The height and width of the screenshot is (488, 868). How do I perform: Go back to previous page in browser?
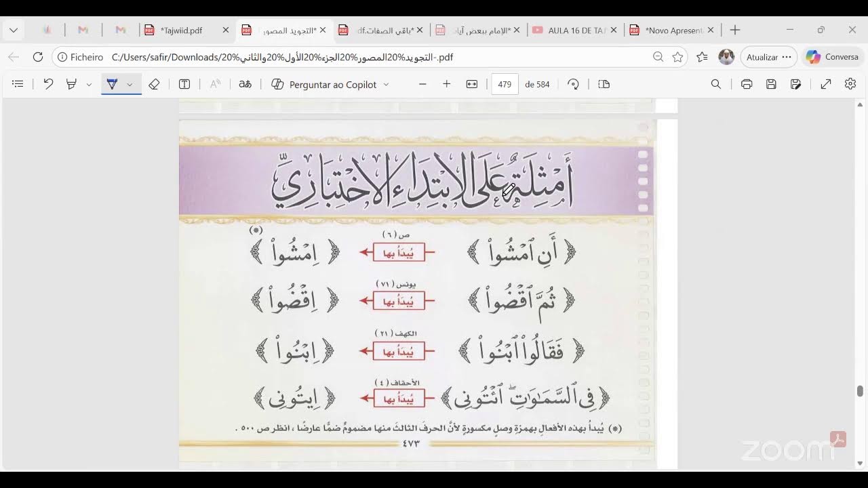point(14,57)
